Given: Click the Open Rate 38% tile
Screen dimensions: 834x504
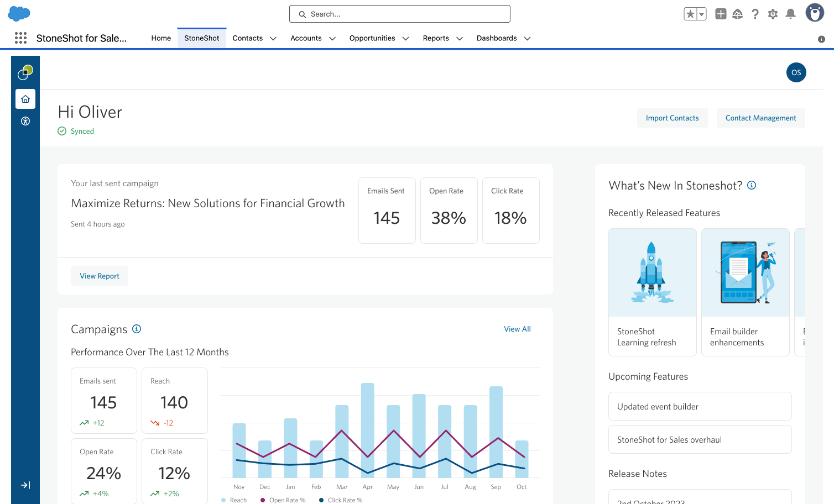Looking at the screenshot, I should pos(449,211).
